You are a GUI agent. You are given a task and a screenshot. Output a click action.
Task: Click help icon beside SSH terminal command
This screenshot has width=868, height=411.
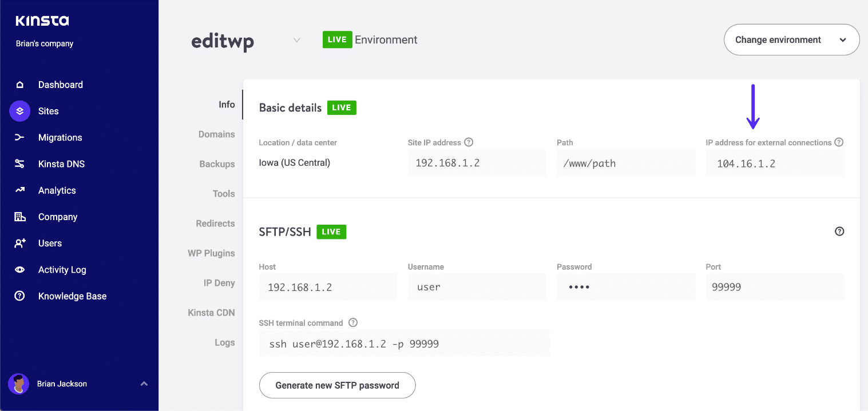point(353,323)
